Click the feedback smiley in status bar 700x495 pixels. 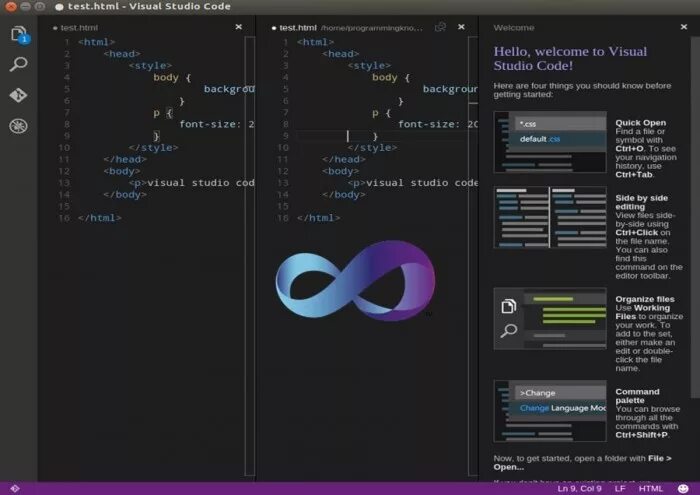coord(683,488)
